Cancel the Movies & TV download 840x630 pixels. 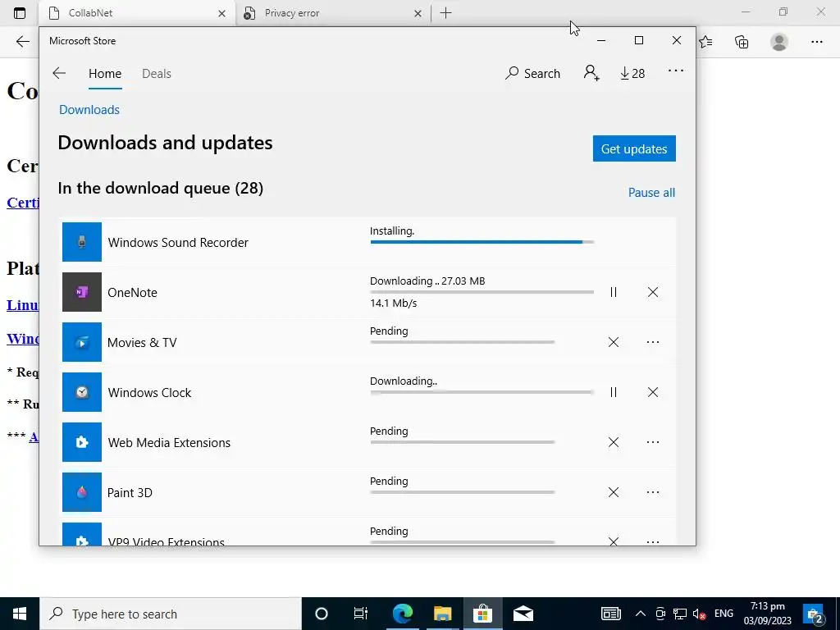tap(614, 342)
